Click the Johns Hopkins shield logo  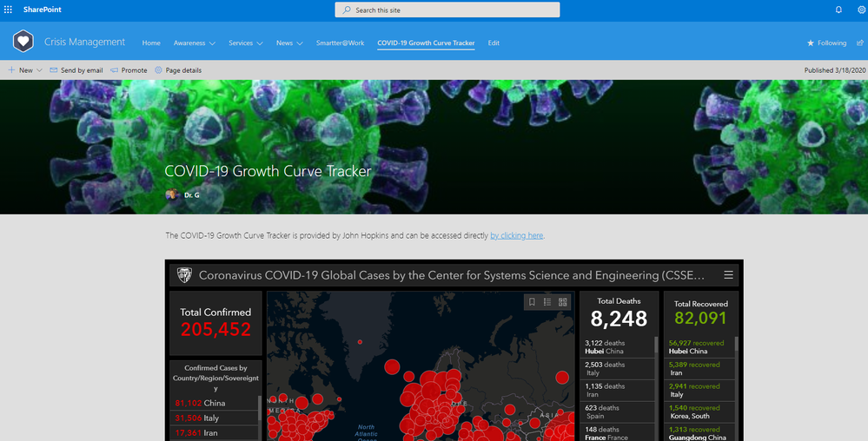point(184,275)
